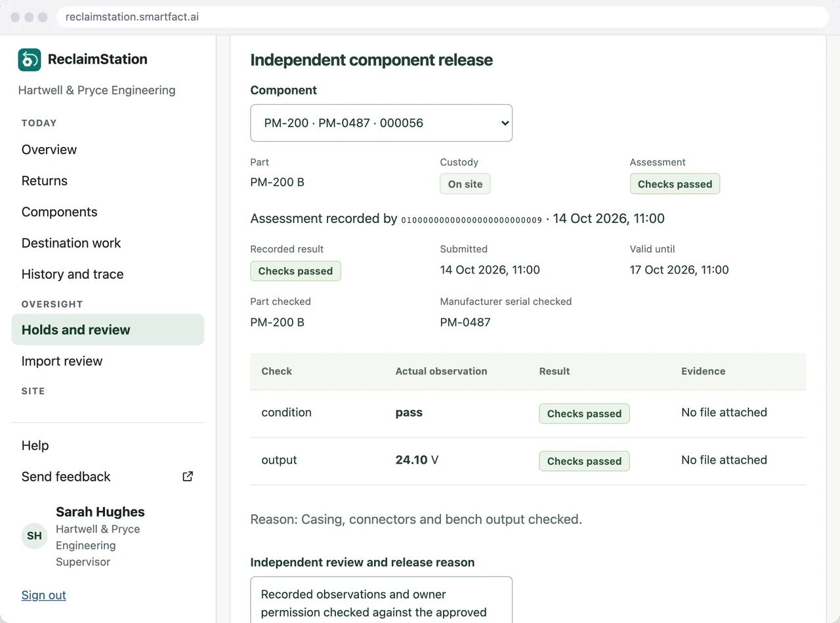Click the Valid until date 17 Oct 2026

pyautogui.click(x=679, y=270)
